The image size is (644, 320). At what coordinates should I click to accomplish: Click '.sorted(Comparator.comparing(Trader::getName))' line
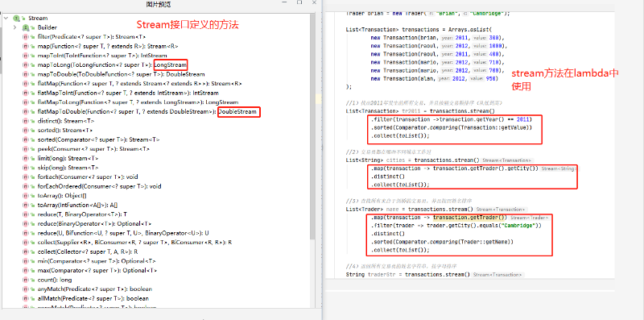click(x=442, y=242)
